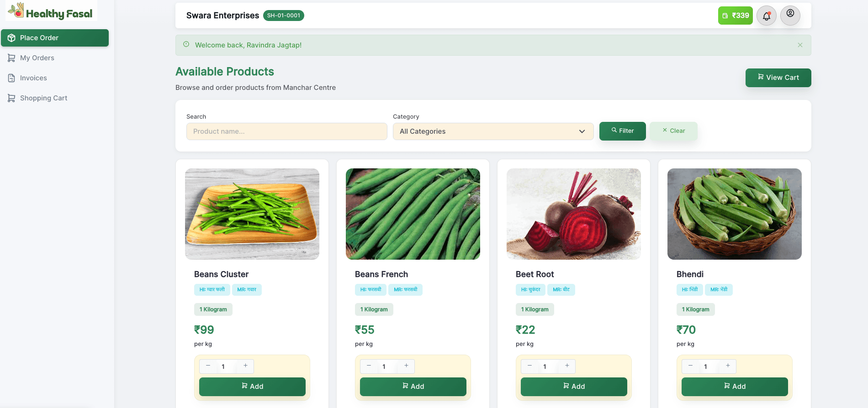Apply the search Filter button
The height and width of the screenshot is (408, 868).
point(622,131)
